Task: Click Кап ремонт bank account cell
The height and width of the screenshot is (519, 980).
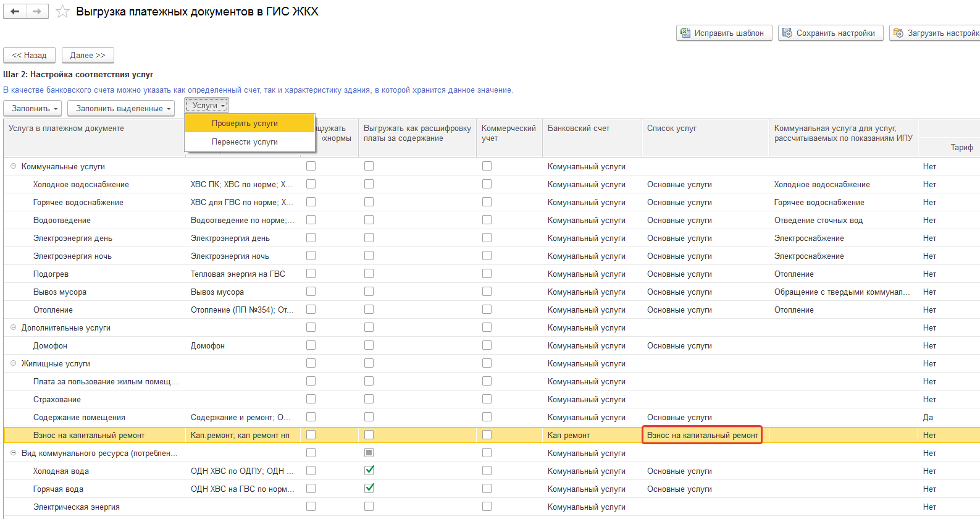Action: tap(592, 435)
